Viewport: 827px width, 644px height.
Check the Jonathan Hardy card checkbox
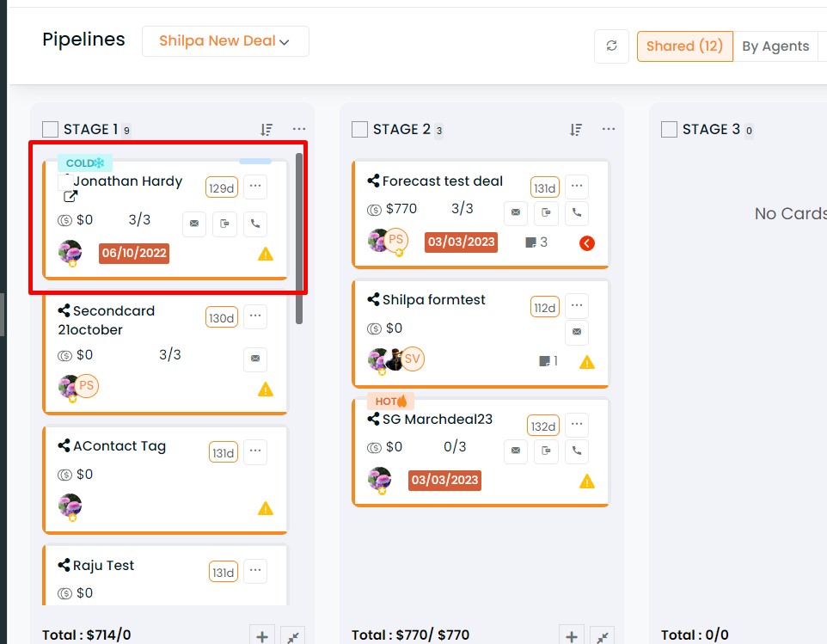(64, 182)
